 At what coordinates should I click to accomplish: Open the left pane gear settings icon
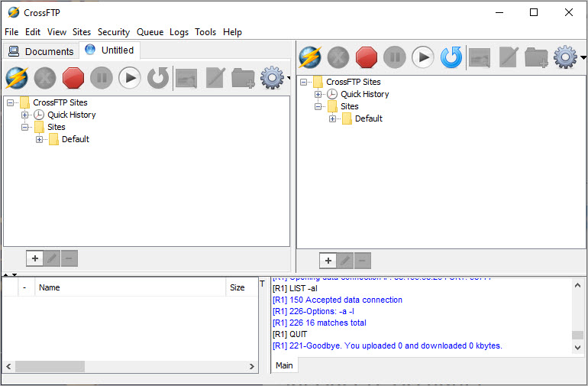(x=273, y=78)
